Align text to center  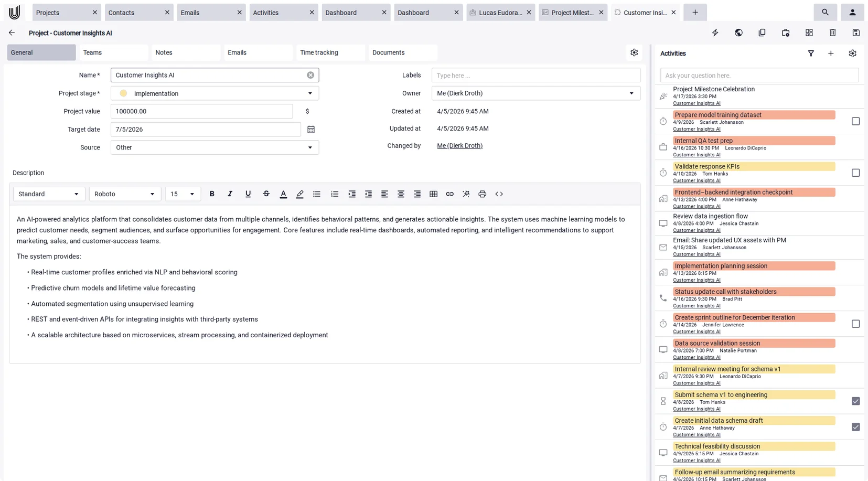pos(401,194)
